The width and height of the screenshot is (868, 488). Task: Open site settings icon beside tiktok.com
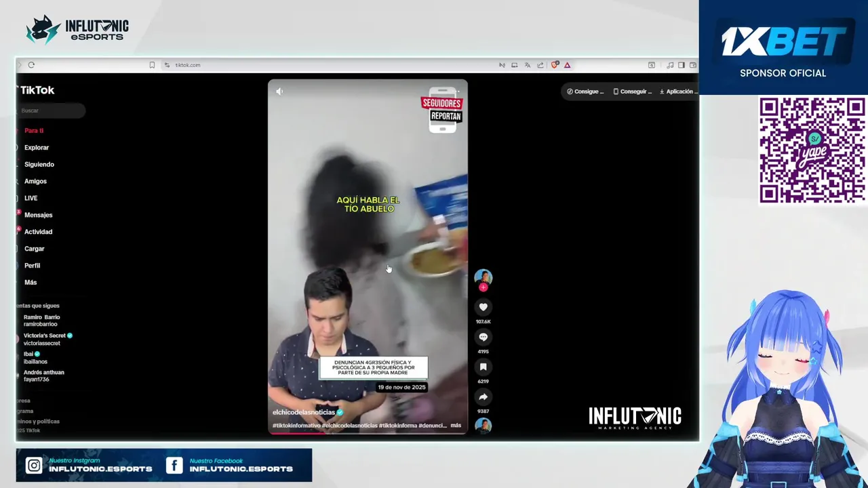[x=167, y=65]
